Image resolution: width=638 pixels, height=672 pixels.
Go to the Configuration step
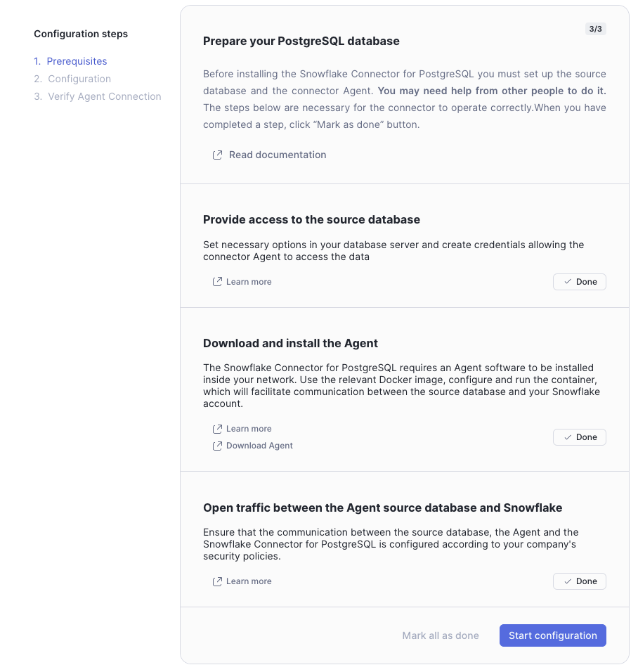(x=79, y=79)
